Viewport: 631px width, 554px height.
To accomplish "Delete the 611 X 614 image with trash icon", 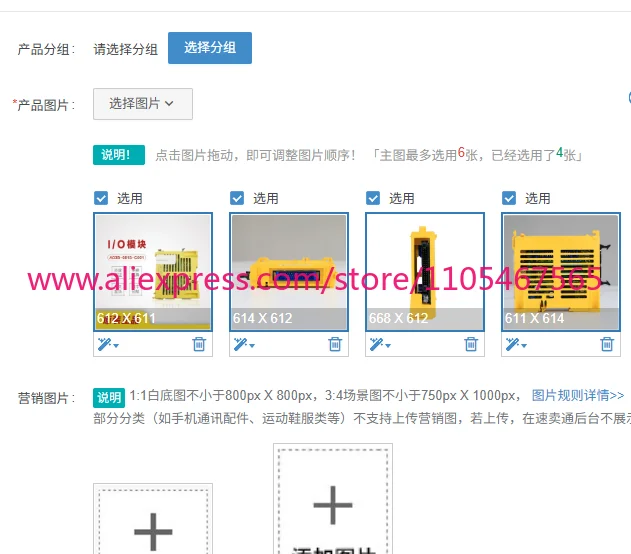I will (607, 344).
